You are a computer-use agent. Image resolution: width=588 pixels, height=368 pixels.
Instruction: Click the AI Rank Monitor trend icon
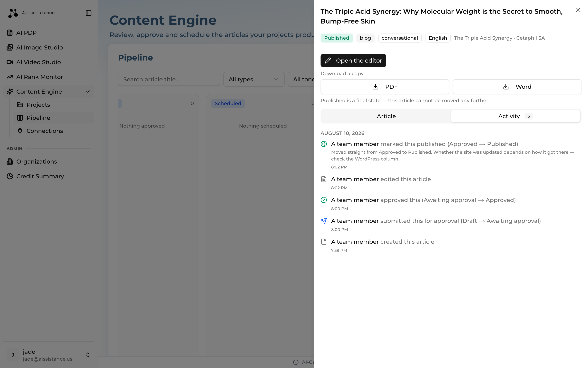(x=10, y=77)
